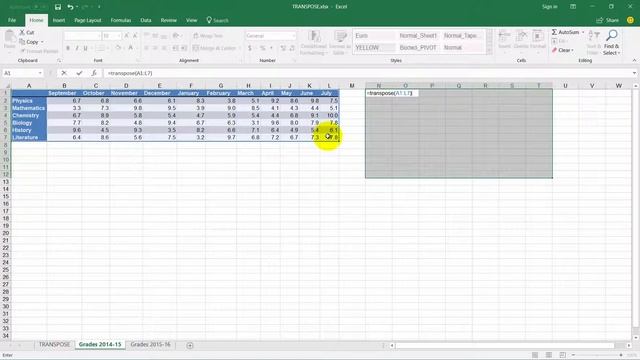Viewport: 640px width, 360px height.
Task: Click the Copy button
Action: [x=29, y=42]
